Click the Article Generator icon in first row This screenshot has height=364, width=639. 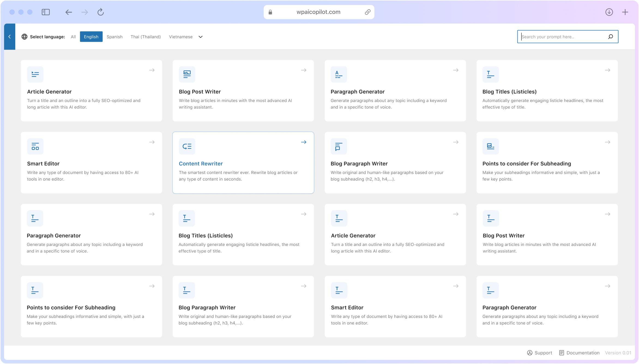click(35, 74)
